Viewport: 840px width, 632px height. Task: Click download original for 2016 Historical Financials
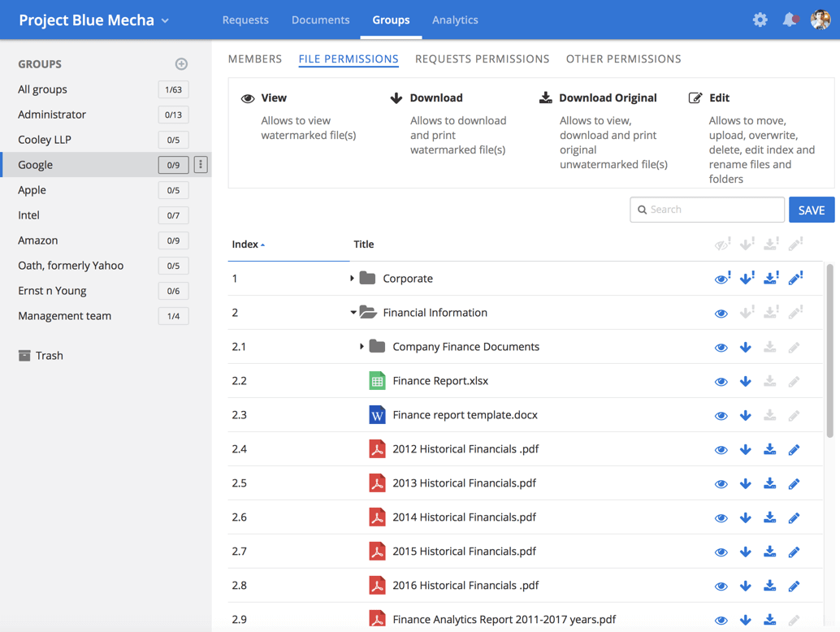(770, 586)
